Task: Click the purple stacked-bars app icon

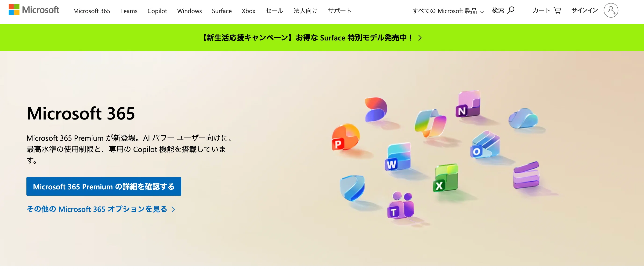Action: point(526,175)
